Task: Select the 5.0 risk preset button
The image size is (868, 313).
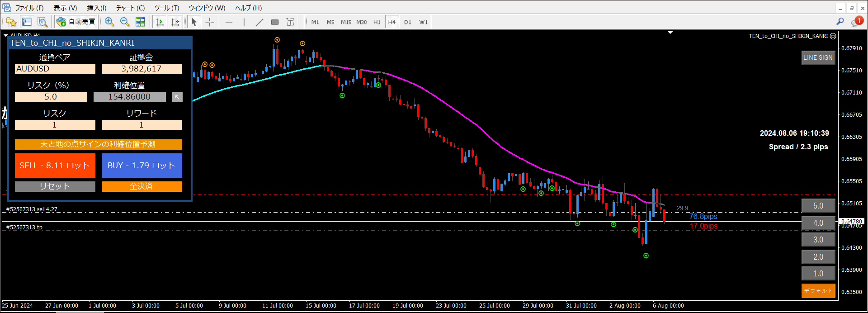Action: click(x=818, y=206)
